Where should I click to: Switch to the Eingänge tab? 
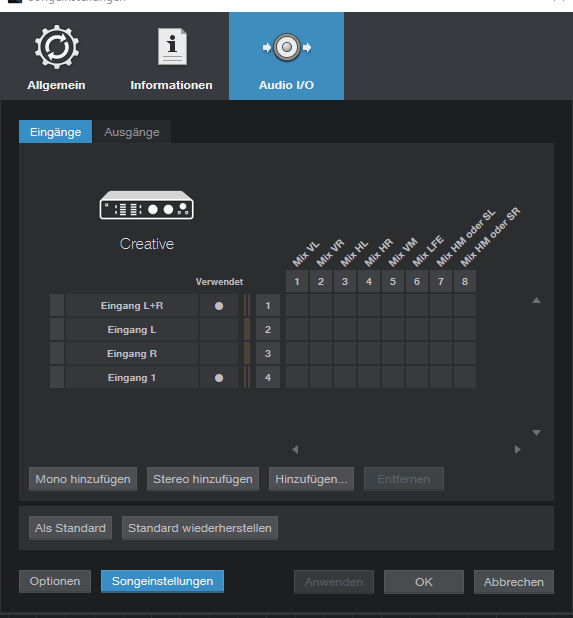56,132
